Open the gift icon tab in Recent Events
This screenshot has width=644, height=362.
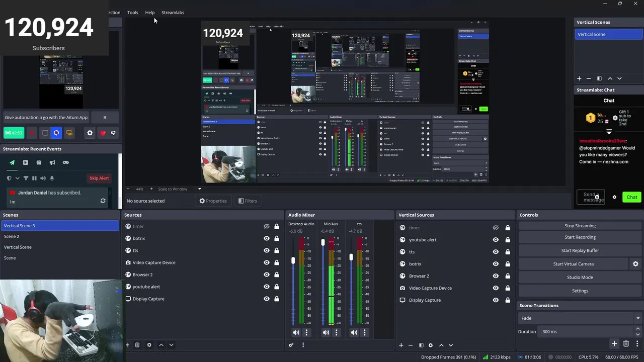39,162
